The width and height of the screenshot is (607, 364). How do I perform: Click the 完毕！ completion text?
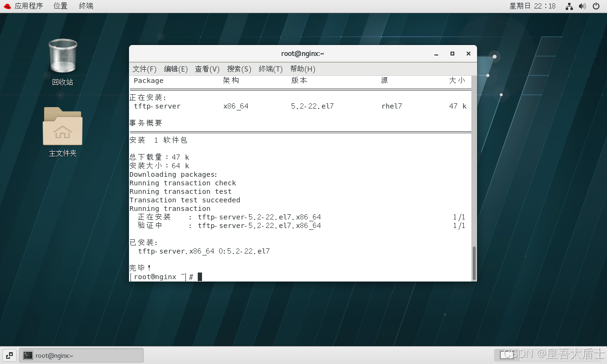click(x=140, y=268)
